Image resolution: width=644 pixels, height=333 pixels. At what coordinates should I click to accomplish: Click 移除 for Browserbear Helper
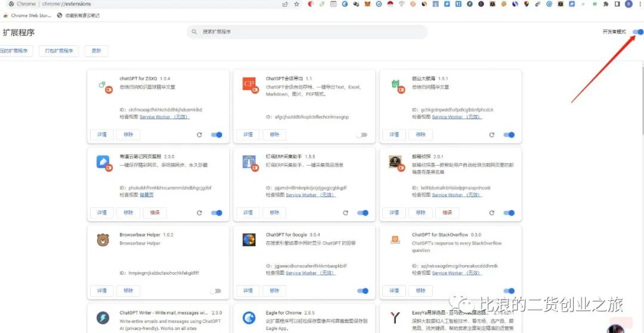coord(128,291)
